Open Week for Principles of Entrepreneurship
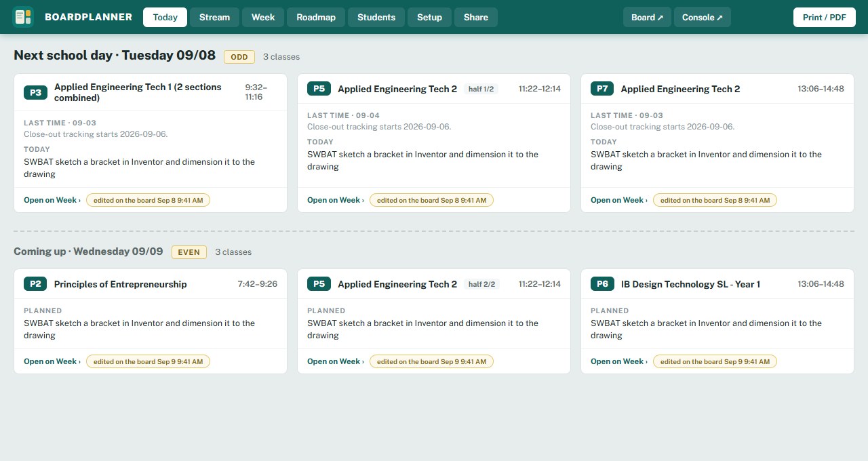Image resolution: width=868 pixels, height=461 pixels. click(x=52, y=361)
